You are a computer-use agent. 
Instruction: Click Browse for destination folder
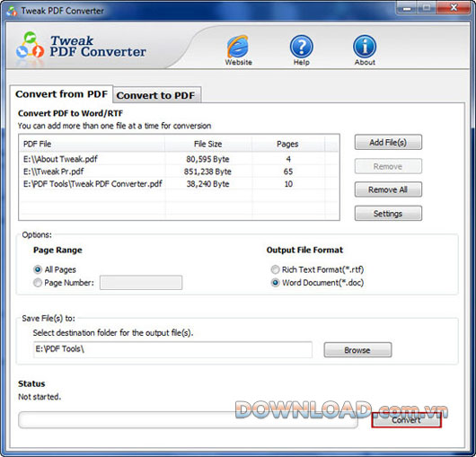[357, 350]
